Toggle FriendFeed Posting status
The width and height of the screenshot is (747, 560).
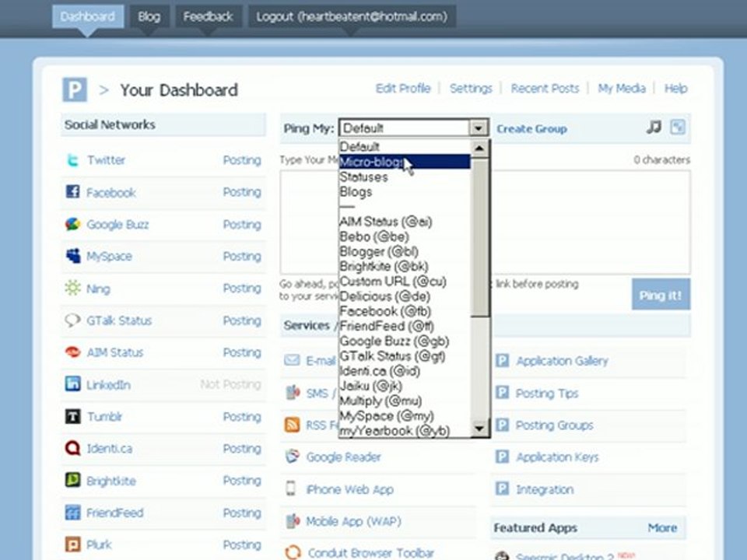[242, 513]
